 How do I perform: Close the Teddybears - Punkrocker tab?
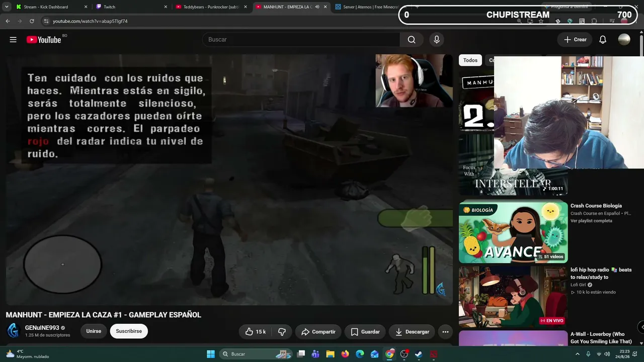246,7
